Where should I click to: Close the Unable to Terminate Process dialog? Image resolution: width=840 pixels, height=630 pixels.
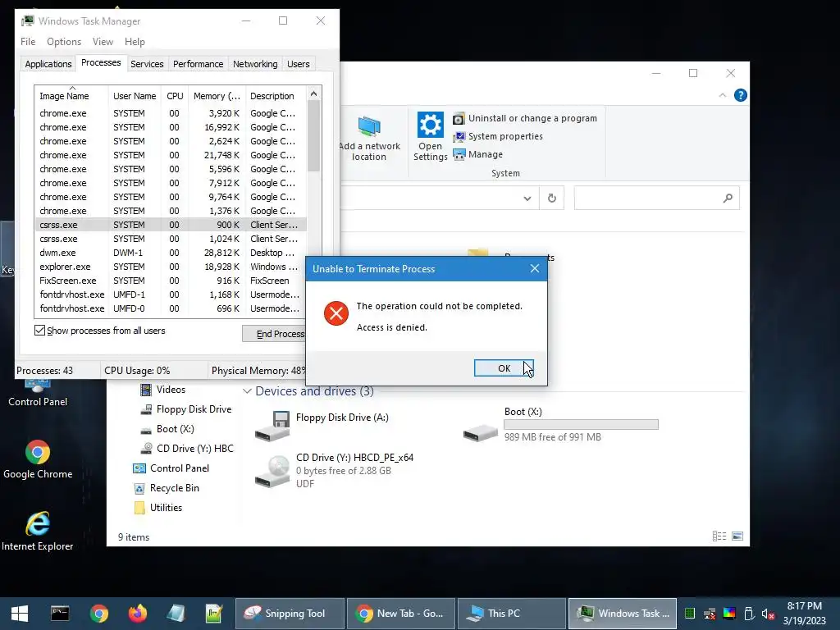535,268
